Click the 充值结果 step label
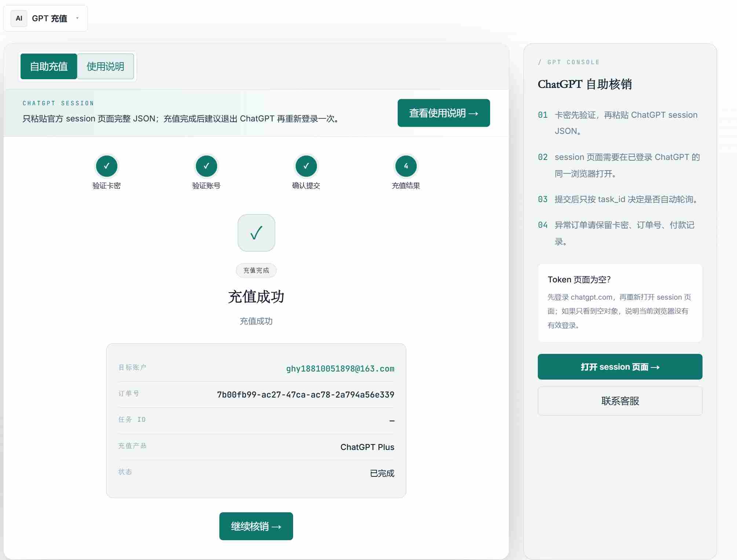 [x=406, y=186]
